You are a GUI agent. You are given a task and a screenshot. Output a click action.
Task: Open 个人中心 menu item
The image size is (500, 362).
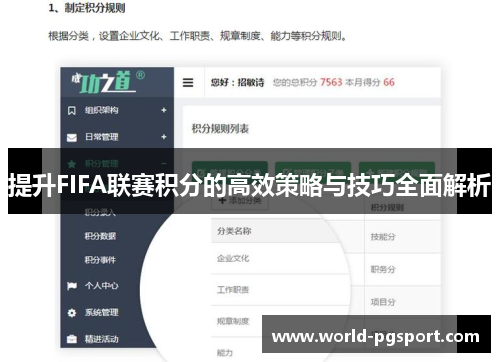pyautogui.click(x=101, y=285)
